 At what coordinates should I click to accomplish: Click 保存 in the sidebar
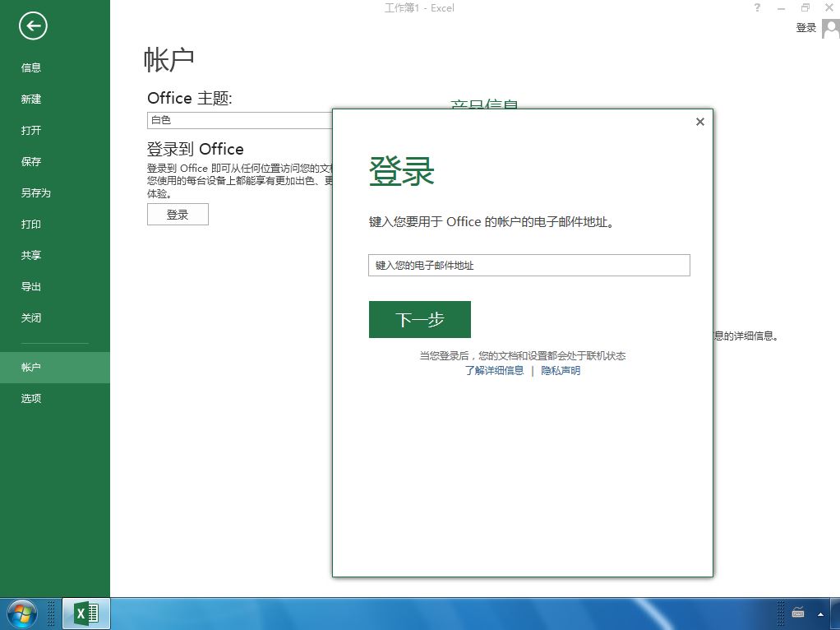click(x=31, y=161)
